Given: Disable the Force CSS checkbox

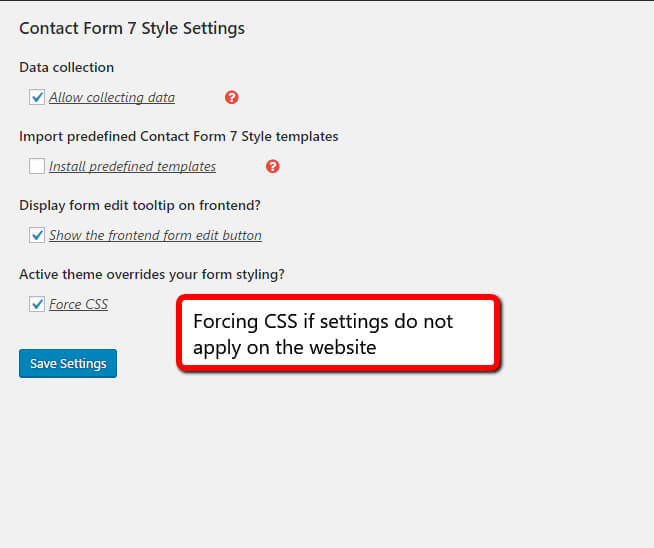Looking at the screenshot, I should click(x=37, y=304).
